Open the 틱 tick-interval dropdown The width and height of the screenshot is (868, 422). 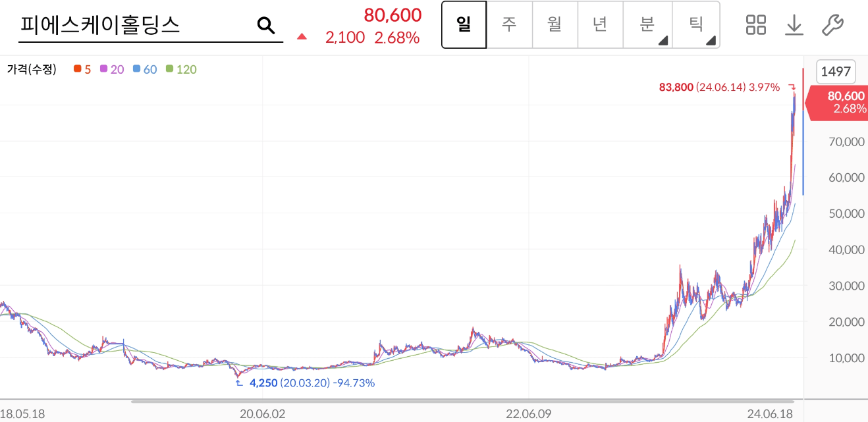pos(694,24)
